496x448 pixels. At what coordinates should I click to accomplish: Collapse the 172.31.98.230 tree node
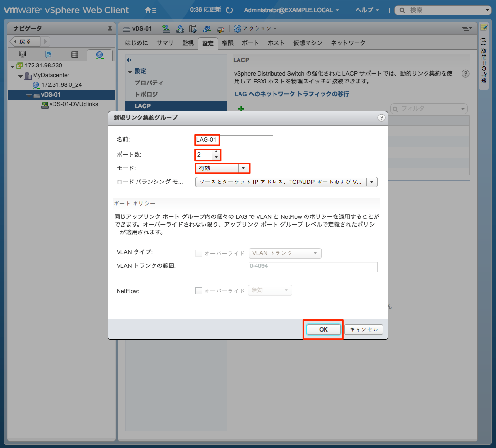click(x=12, y=66)
